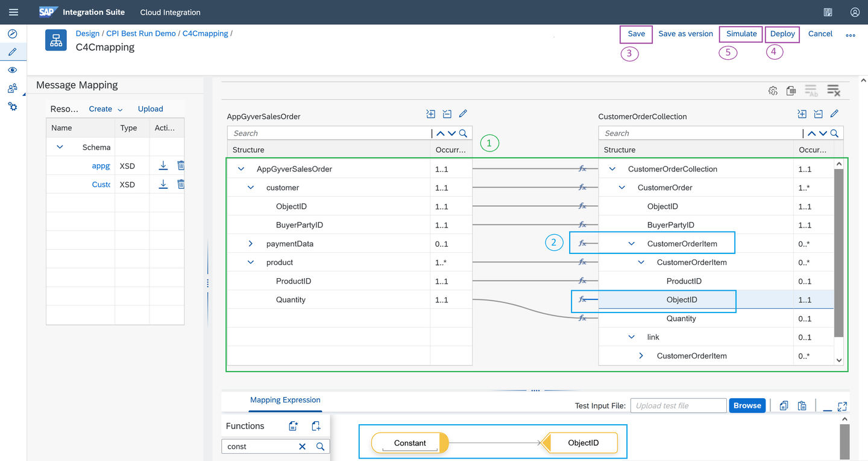Jump to next target search result arrow

(823, 133)
